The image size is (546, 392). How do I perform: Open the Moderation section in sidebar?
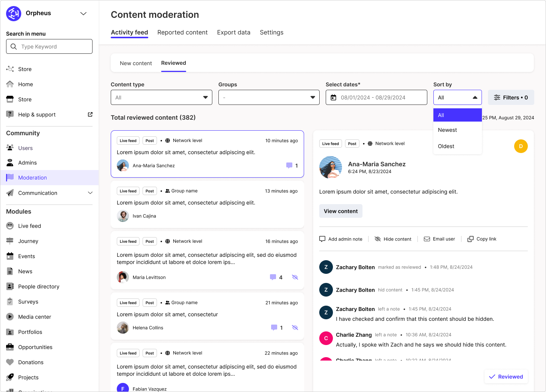coord(32,177)
